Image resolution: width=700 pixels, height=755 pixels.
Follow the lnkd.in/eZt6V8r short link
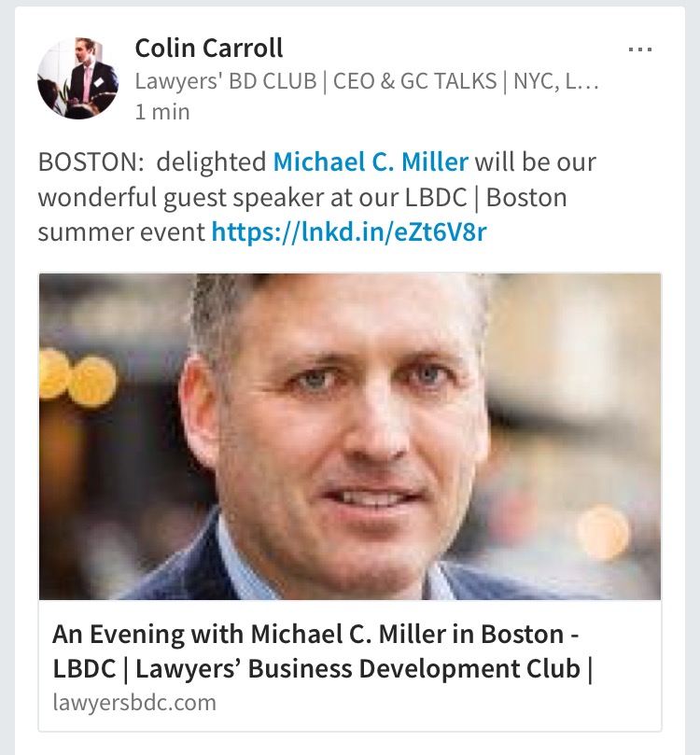tap(348, 231)
